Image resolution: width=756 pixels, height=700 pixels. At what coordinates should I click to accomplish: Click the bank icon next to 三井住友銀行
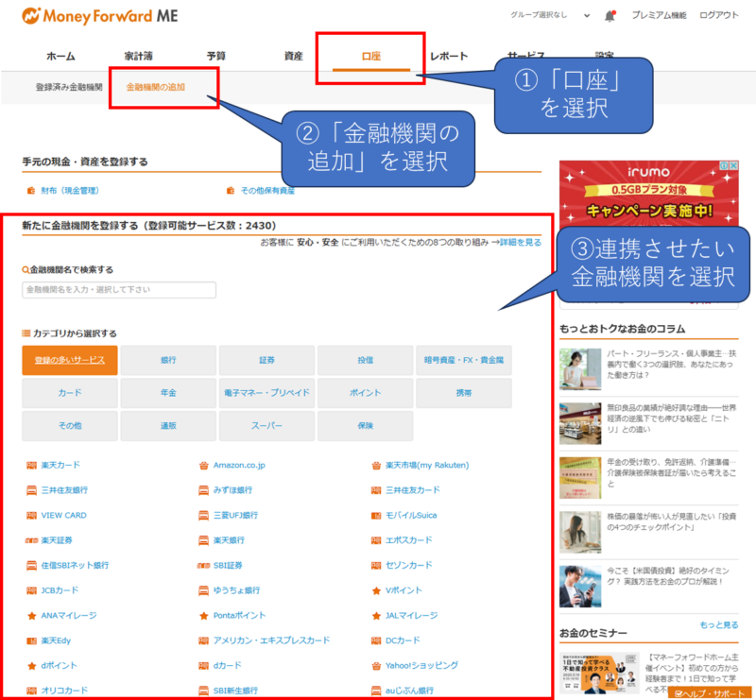click(31, 490)
